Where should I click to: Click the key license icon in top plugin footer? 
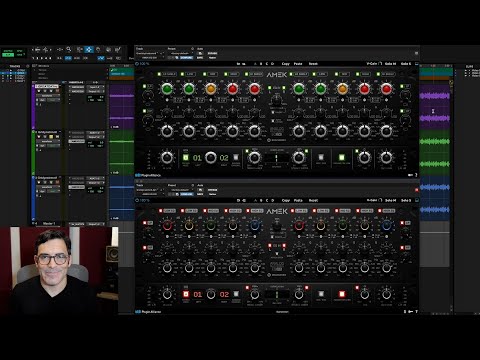(x=410, y=175)
